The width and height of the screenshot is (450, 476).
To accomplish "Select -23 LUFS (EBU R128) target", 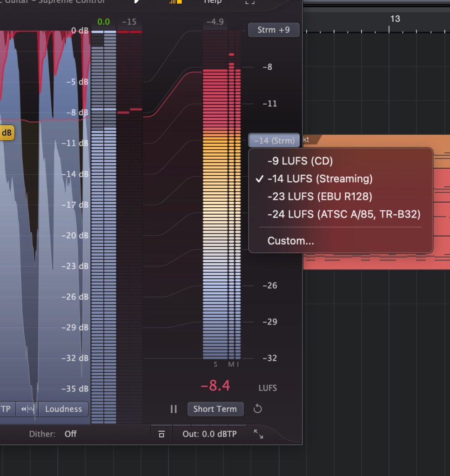I will point(320,196).
